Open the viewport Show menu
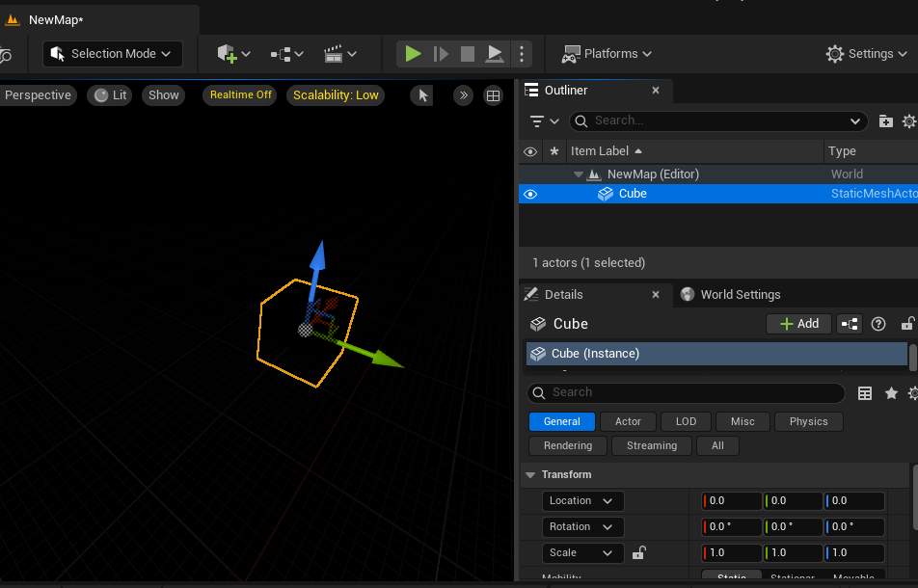Screen dimensions: 918x588 pos(163,95)
